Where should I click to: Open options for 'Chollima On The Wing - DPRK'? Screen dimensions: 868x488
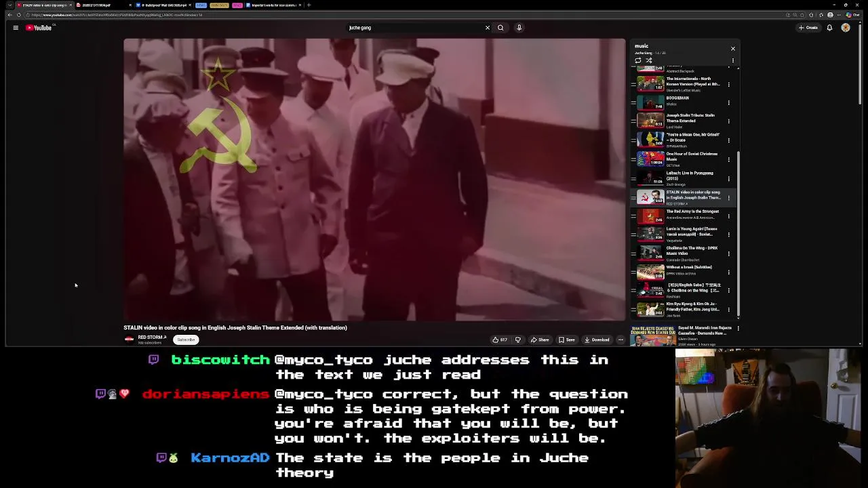point(729,253)
